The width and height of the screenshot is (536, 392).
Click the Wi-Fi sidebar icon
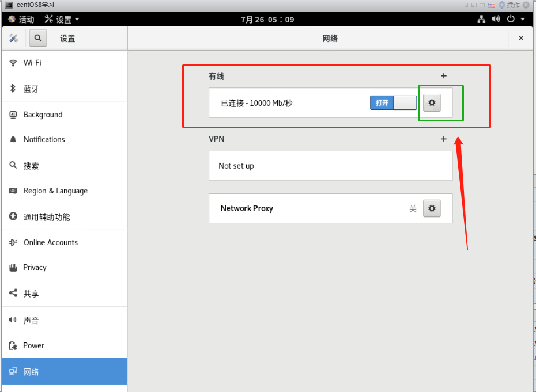pyautogui.click(x=13, y=63)
